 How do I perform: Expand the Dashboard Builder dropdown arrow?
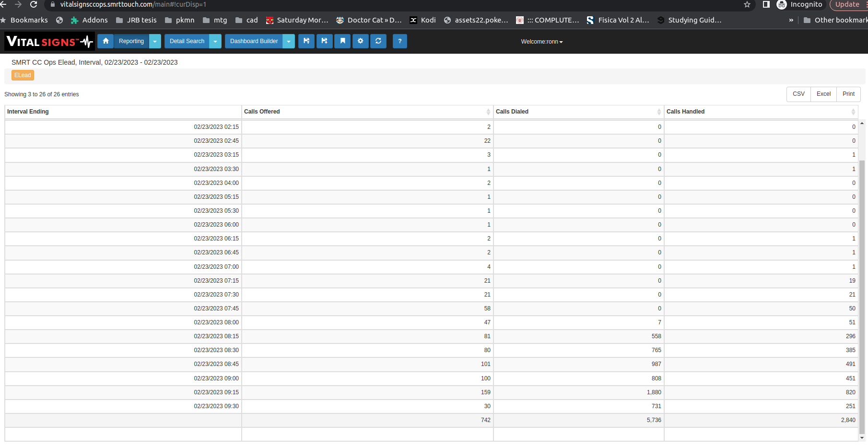coord(289,41)
